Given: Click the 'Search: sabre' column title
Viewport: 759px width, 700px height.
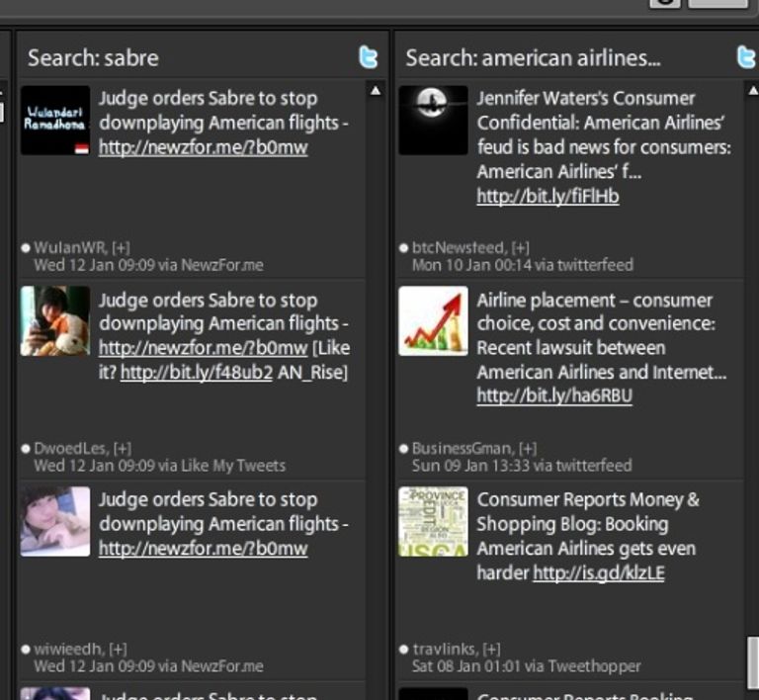Looking at the screenshot, I should (x=94, y=57).
